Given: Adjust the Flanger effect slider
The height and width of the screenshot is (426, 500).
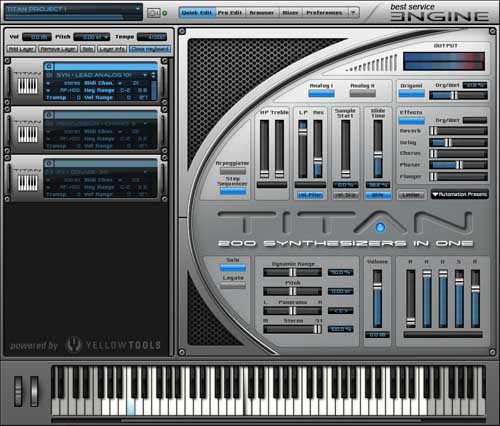Looking at the screenshot, I should pos(458,176).
